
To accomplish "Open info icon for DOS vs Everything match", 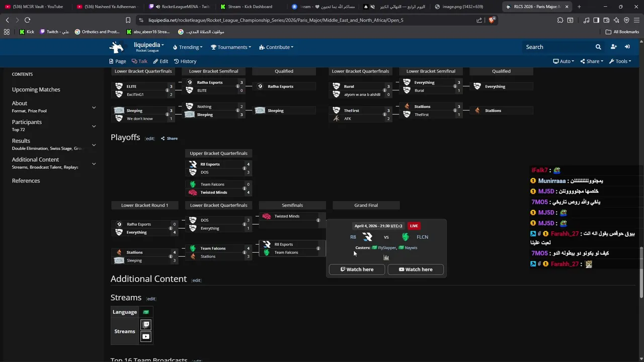I will [x=245, y=224].
